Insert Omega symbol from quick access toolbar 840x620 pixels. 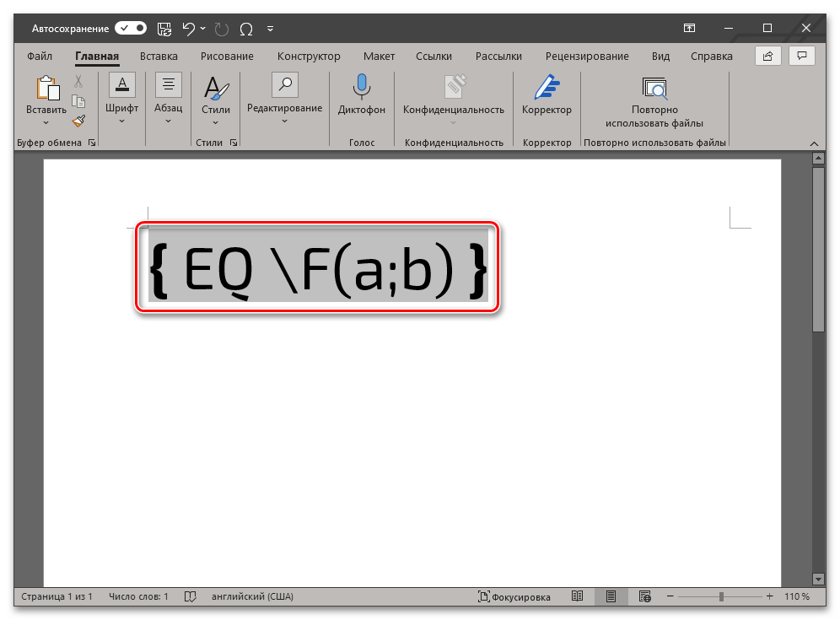coord(246,29)
